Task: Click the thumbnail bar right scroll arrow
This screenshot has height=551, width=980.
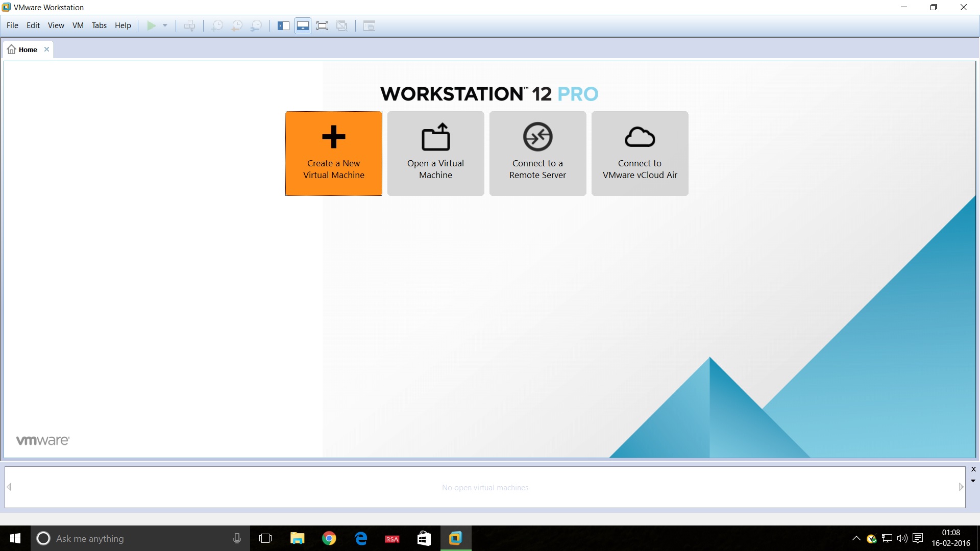Action: pos(961,487)
